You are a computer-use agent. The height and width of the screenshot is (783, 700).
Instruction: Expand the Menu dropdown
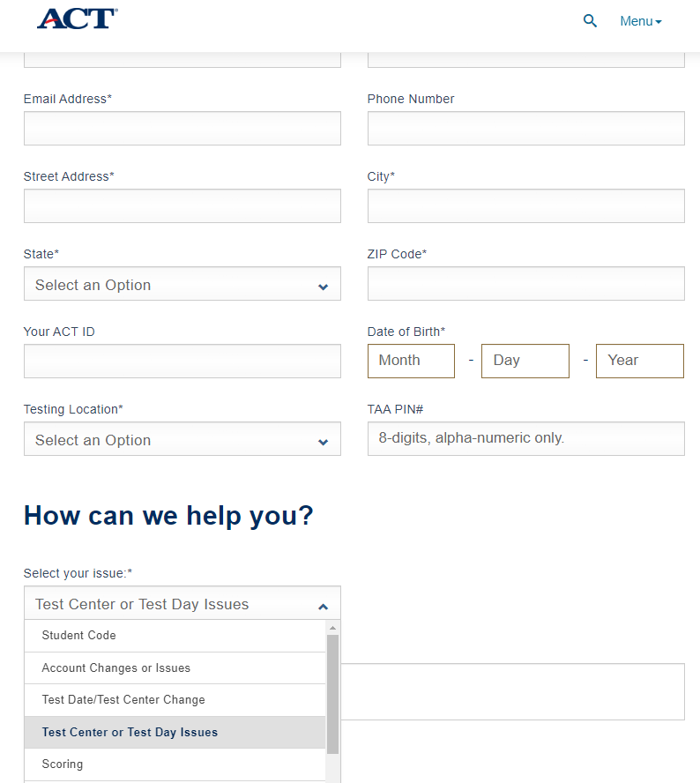point(641,21)
